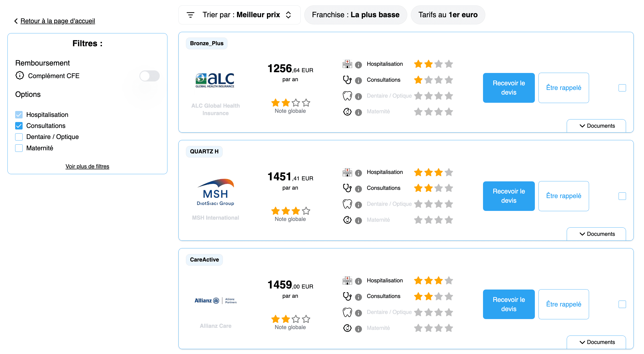Click info icon beside ALC Dentaire / Optique
Image resolution: width=644 pixels, height=354 pixels.
(x=358, y=96)
